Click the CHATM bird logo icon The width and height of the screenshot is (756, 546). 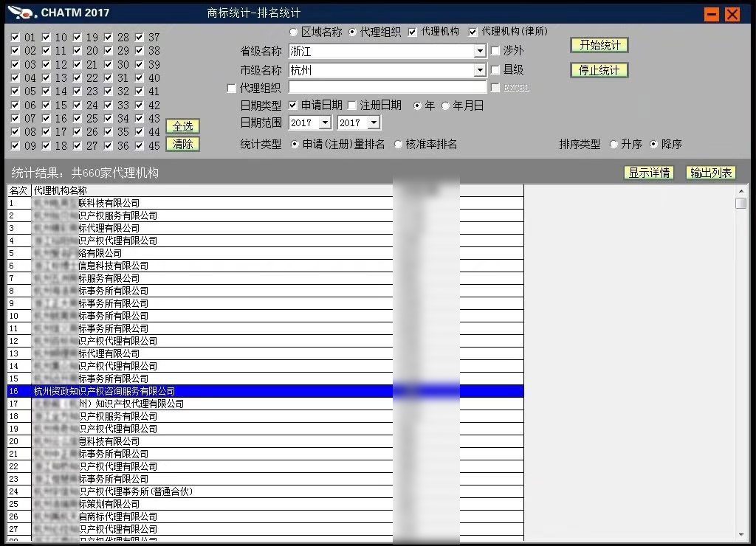pyautogui.click(x=22, y=13)
